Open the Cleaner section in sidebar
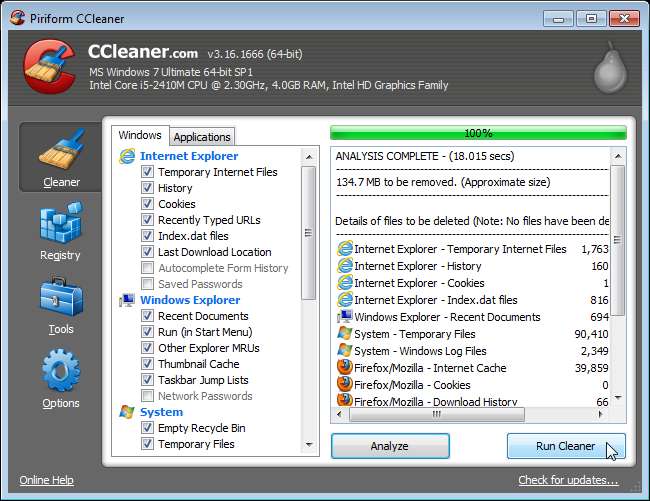The image size is (650, 501). coord(61,158)
